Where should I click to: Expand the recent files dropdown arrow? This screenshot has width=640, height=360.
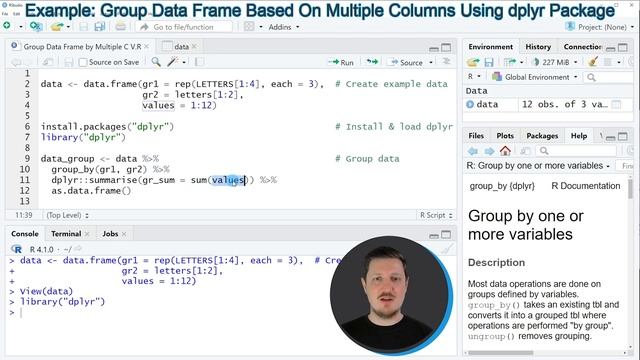tap(69, 27)
